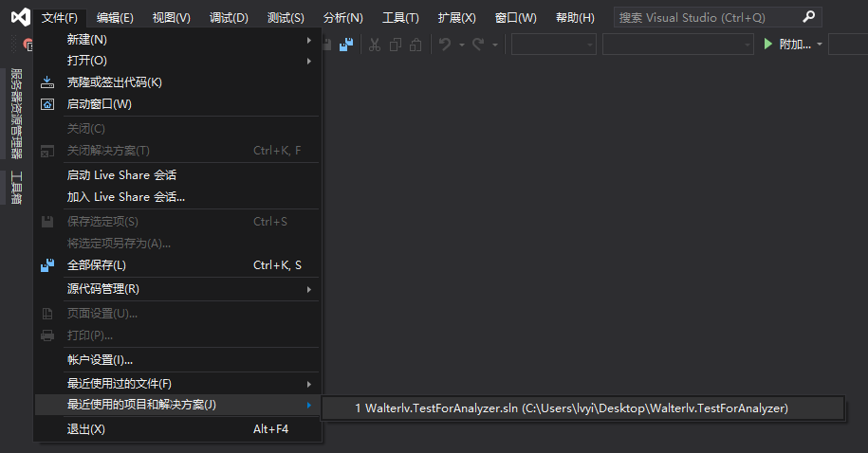Click the green Start play icon
This screenshot has width=868, height=453.
click(x=767, y=44)
